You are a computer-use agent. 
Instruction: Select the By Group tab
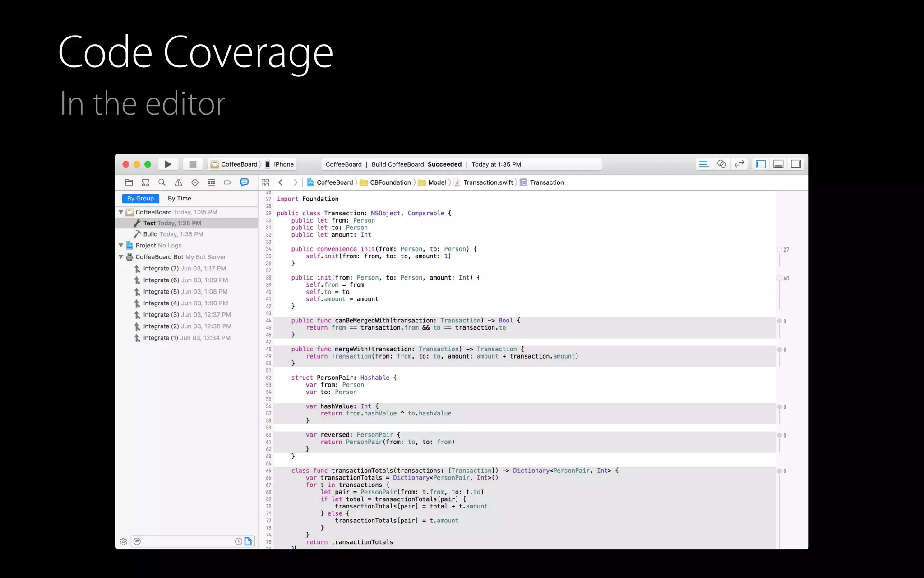[x=140, y=199]
